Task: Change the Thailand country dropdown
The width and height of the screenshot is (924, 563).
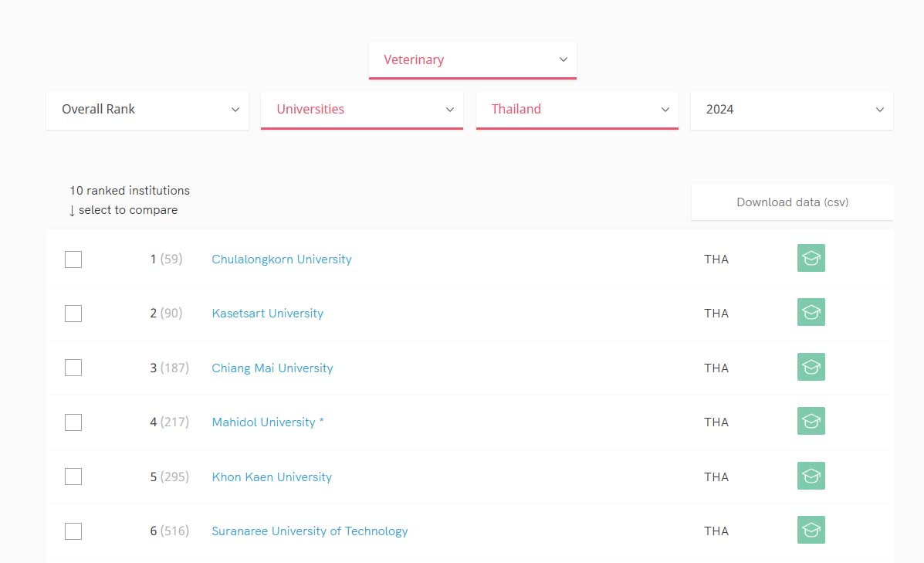Action: point(577,110)
